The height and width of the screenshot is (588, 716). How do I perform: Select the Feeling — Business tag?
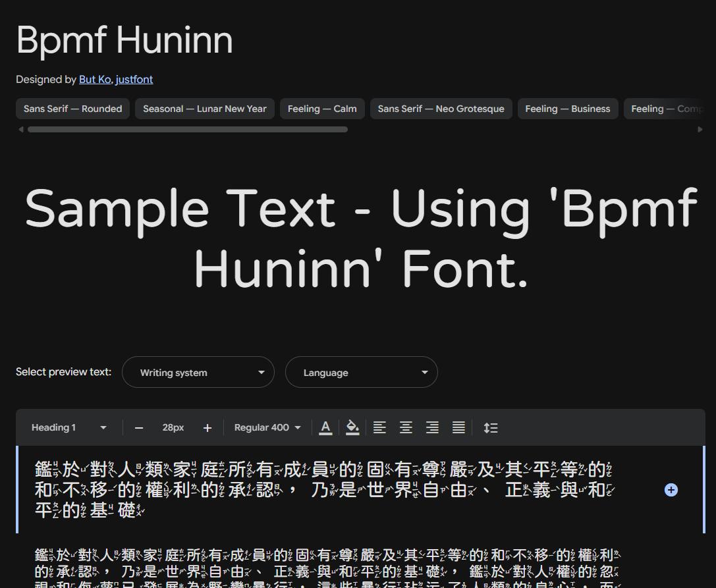568,109
